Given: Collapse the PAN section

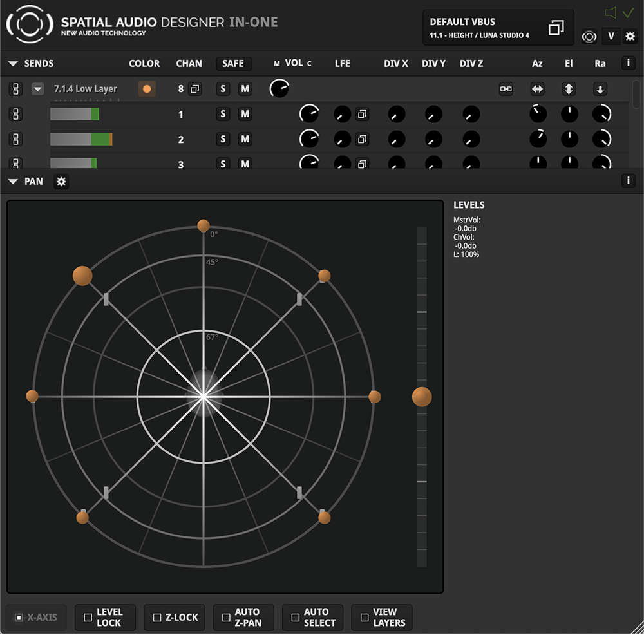Looking at the screenshot, I should [x=13, y=182].
